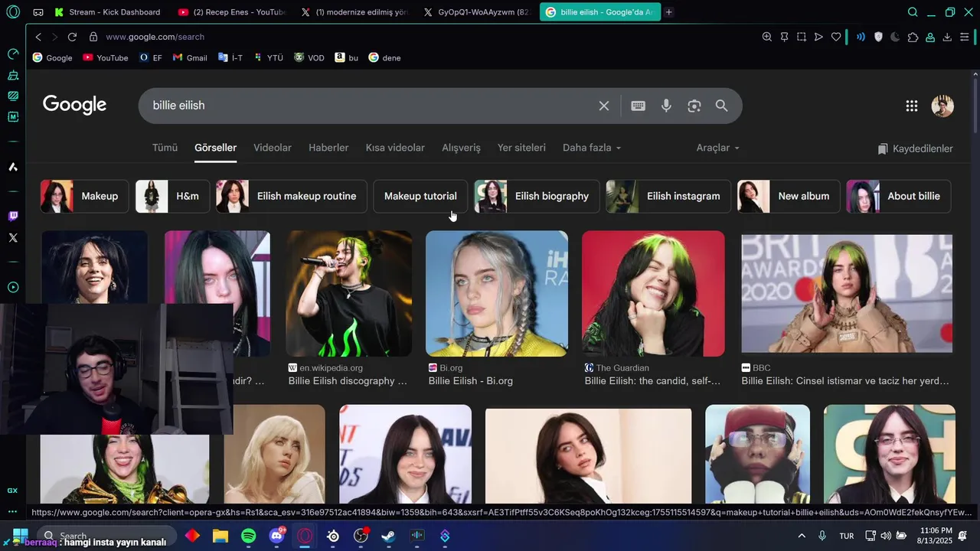
Task: Open the easy setup sliders icon
Action: click(x=965, y=37)
